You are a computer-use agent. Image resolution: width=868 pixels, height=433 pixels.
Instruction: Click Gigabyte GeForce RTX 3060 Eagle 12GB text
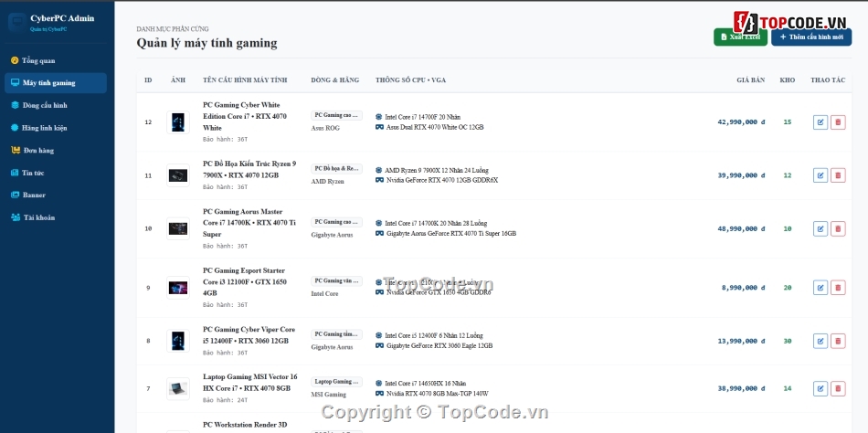[439, 346]
